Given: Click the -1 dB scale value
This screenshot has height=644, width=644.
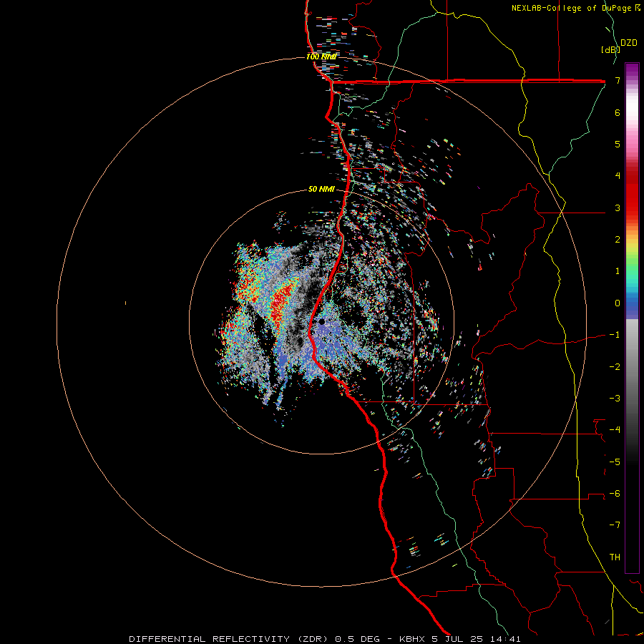Looking at the screenshot, I should [x=615, y=335].
